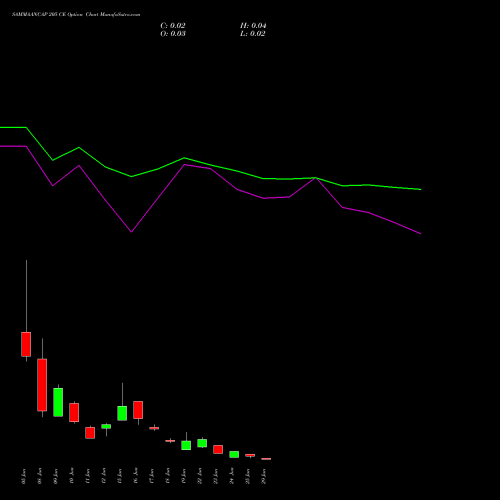This screenshot has width=500, height=500.
Task: Click the "10 Jun" date axis label
Action: pos(72,476)
